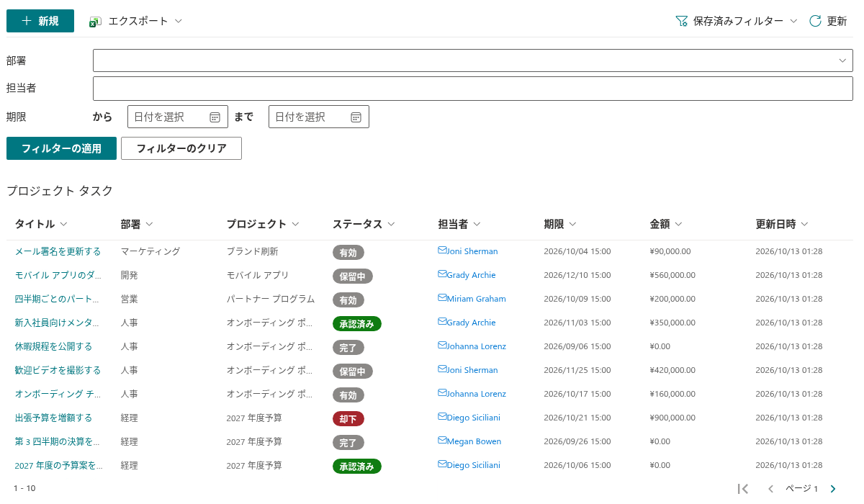Screen dimensions: 864x504
Task: Click the 却下 status badge
Action: tap(348, 419)
